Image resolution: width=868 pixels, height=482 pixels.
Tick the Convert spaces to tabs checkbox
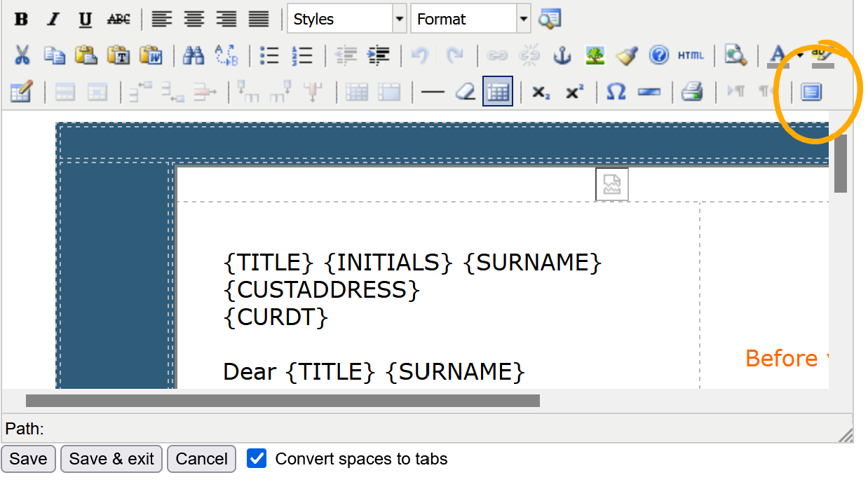pyautogui.click(x=257, y=459)
